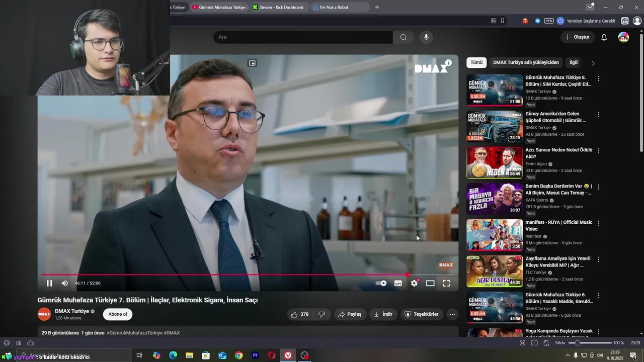Open the YouTube account avatar menu
Viewport: 644px width, 362px height.
pyautogui.click(x=623, y=37)
